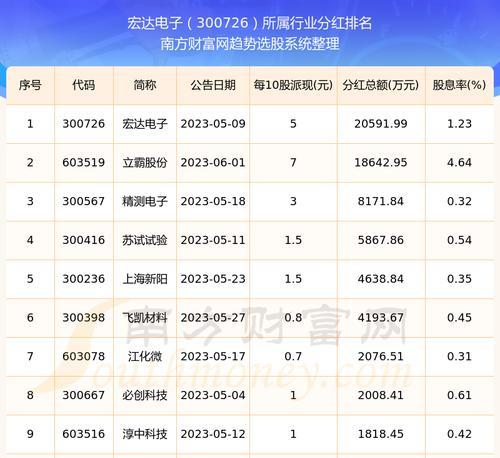Click dividend yield 4.64
This screenshot has width=500, height=458.
459,163
